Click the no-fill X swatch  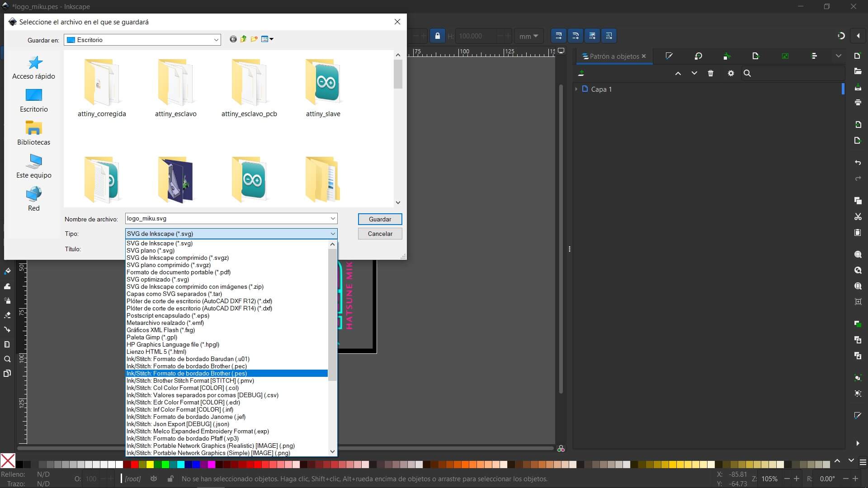8,461
